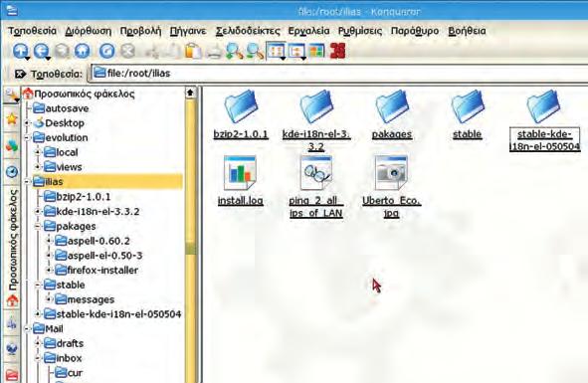
Task: Expand the Desktop tree node
Action: (x=27, y=123)
